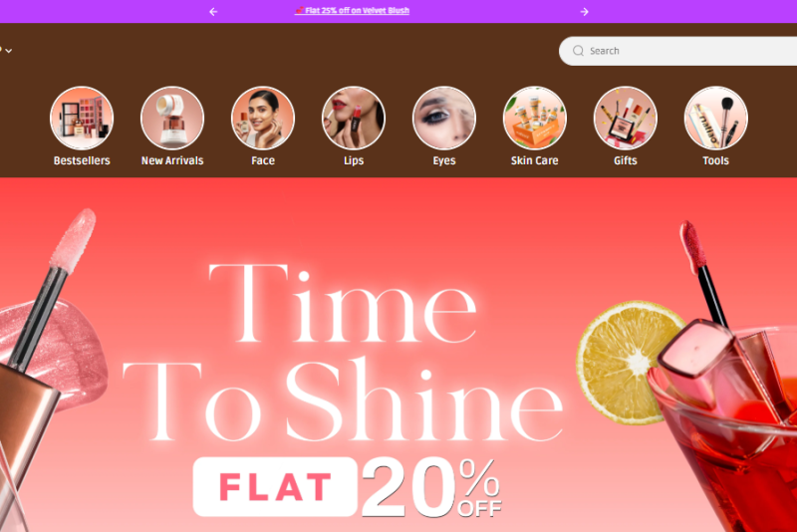Choose the Skin Care category icon
Screen dimensions: 797x532
tap(535, 118)
